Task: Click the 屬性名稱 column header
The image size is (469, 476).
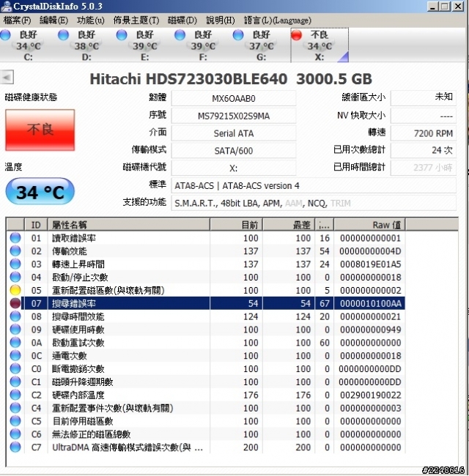Action: 128,225
